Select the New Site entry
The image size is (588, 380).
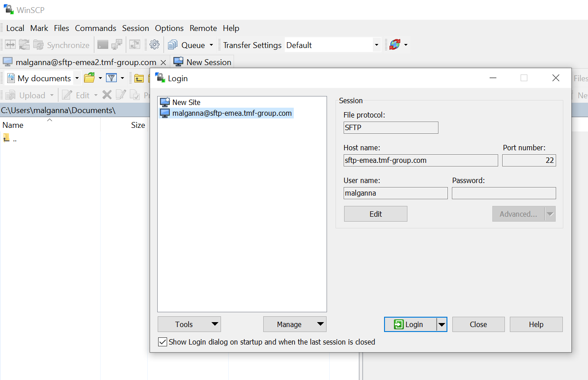pyautogui.click(x=186, y=102)
